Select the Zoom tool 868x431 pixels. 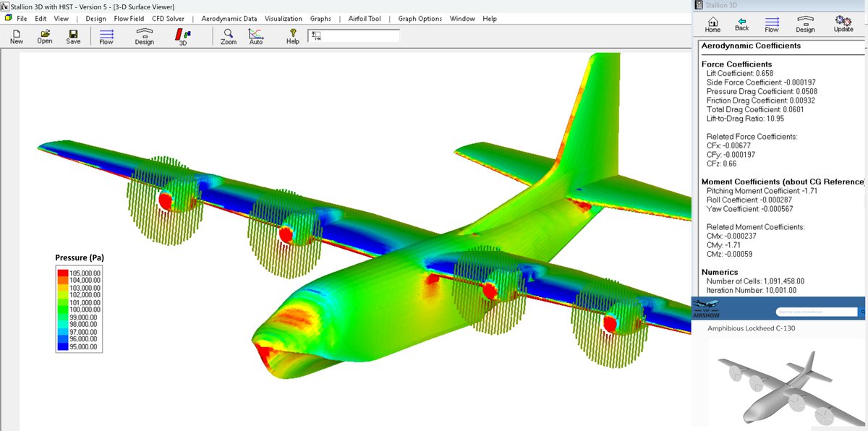pyautogui.click(x=228, y=35)
